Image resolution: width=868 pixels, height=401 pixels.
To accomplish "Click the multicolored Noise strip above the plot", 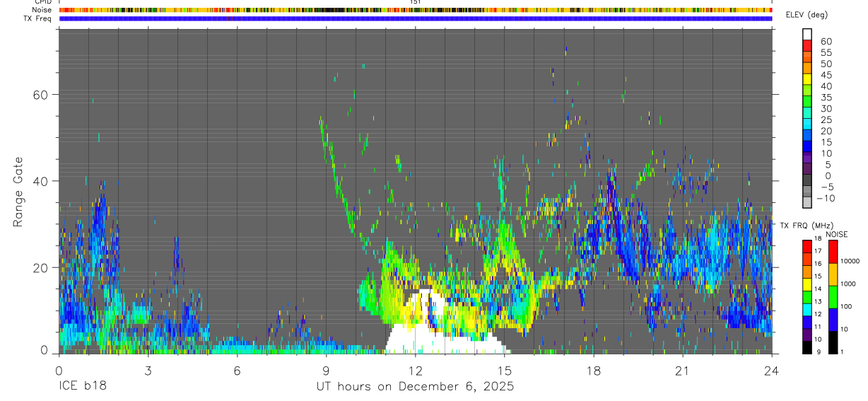I will click(x=415, y=10).
